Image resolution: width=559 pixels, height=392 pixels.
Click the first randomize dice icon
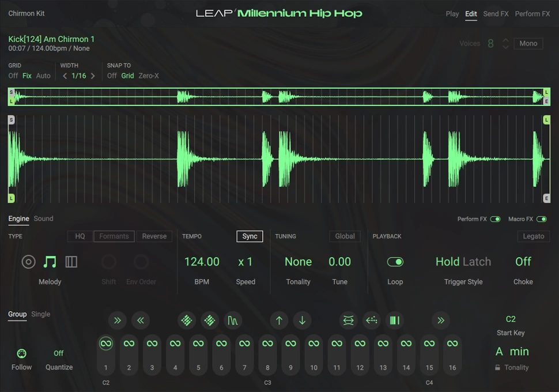click(x=186, y=321)
